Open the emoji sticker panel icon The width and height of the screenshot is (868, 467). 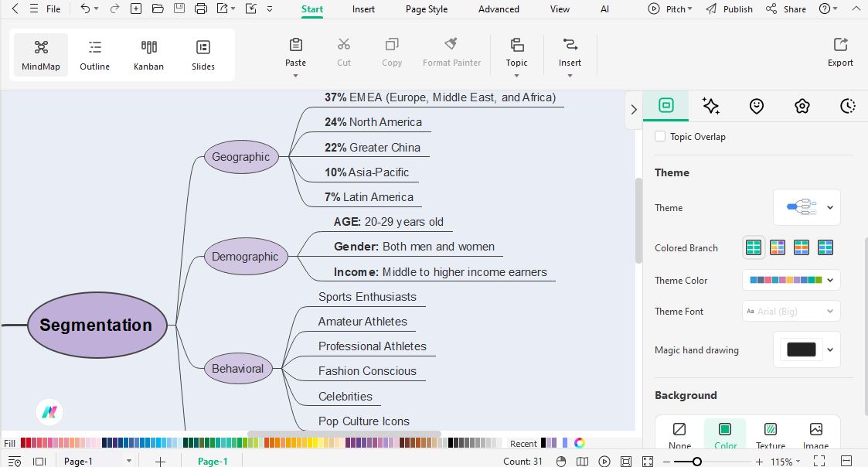point(756,106)
